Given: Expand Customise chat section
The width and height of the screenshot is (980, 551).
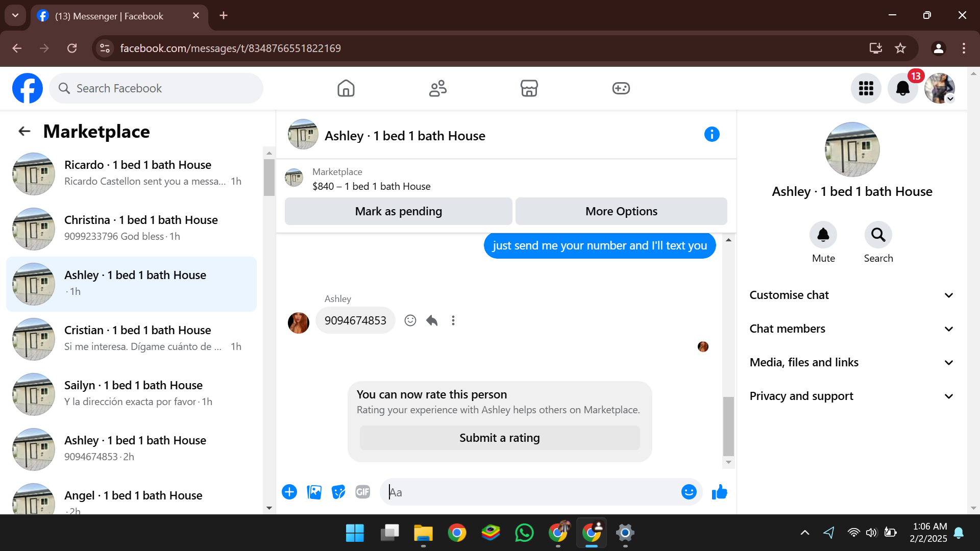Looking at the screenshot, I should pyautogui.click(x=851, y=295).
